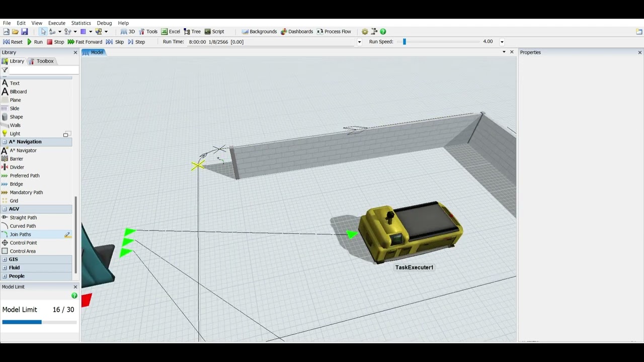Select the Curved Path AGV tool
644x362 pixels.
(23, 226)
